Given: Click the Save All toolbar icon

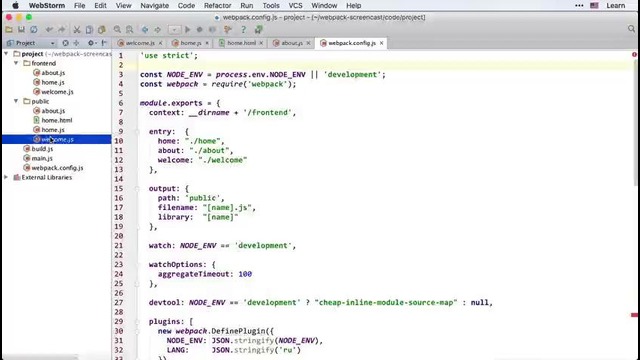Looking at the screenshot, I should [x=21, y=29].
